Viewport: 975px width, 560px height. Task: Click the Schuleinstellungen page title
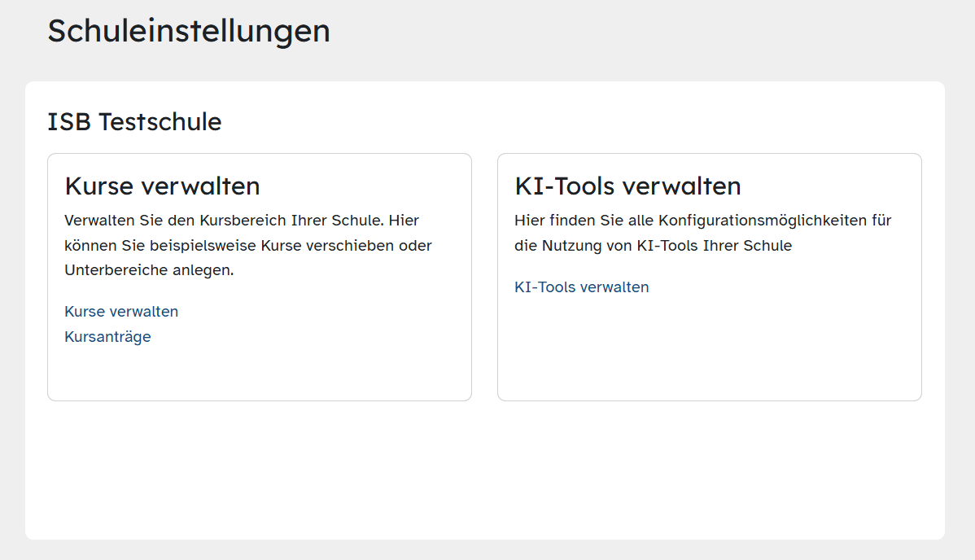coord(189,31)
